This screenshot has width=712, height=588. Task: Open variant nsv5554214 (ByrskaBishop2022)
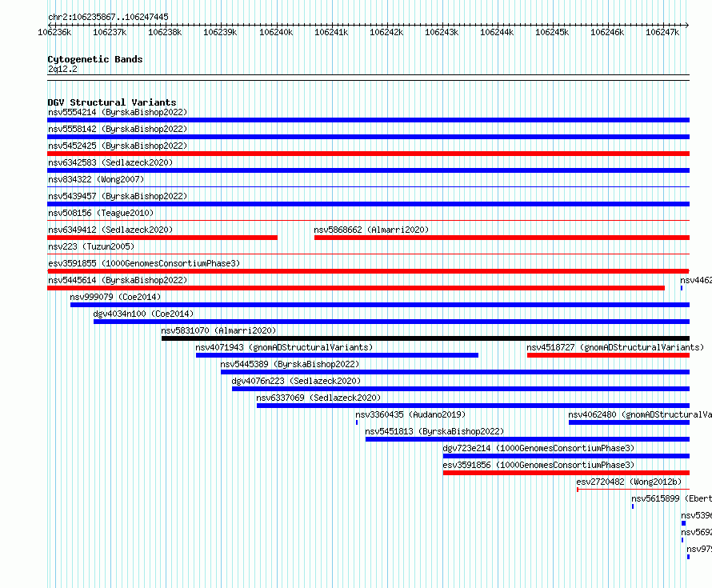[118, 112]
